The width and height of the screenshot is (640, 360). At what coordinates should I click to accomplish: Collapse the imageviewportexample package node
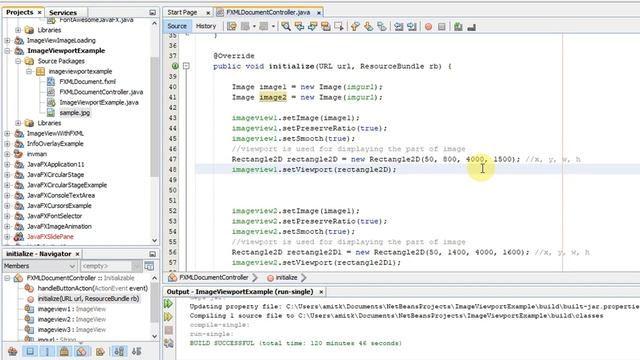click(29, 71)
